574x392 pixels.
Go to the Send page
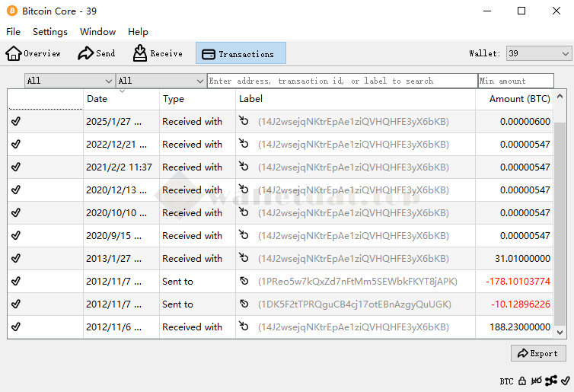pos(97,53)
